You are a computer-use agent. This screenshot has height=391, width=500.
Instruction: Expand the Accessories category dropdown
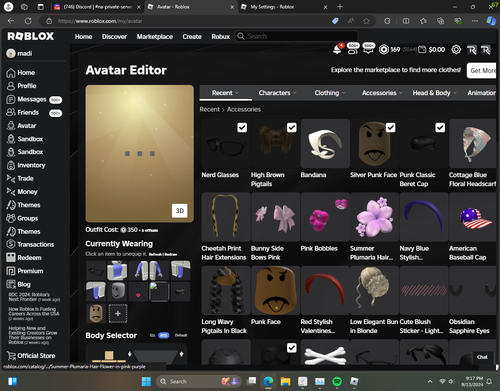(382, 93)
